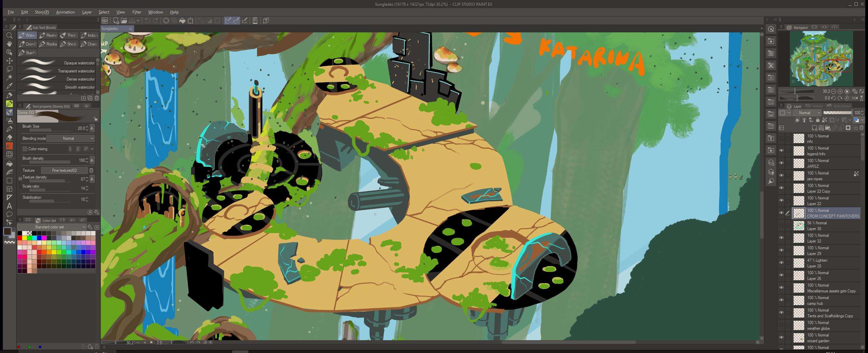Collapse the Texture density sub-options
The width and height of the screenshot is (868, 353).
tap(20, 179)
